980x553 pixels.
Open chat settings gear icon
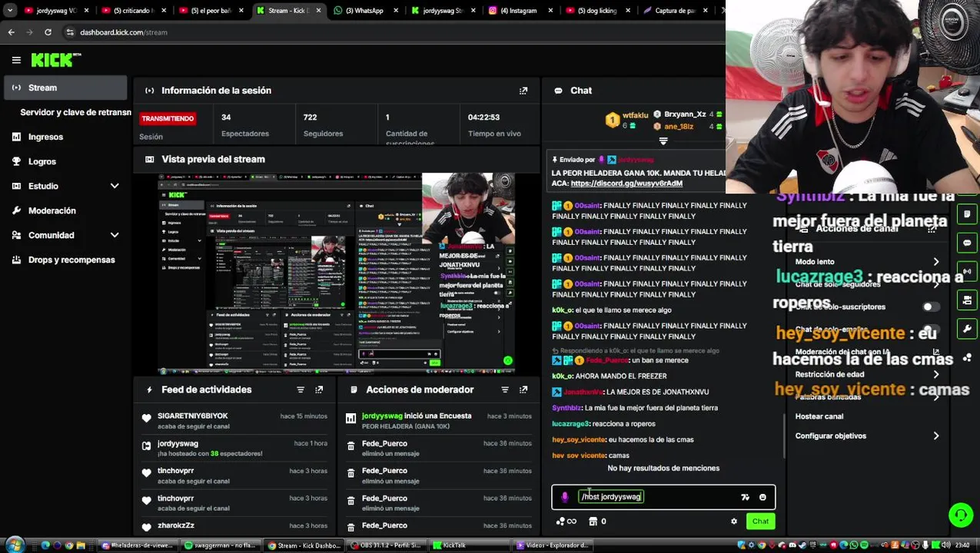click(734, 522)
